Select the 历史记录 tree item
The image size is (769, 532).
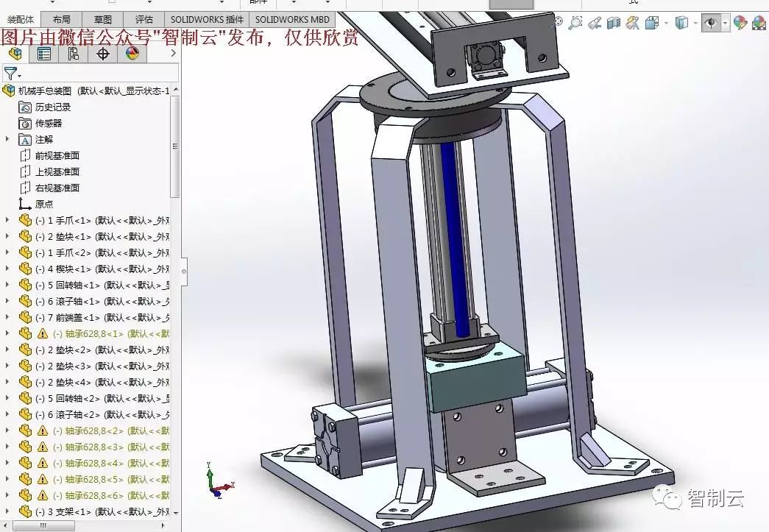coord(53,107)
